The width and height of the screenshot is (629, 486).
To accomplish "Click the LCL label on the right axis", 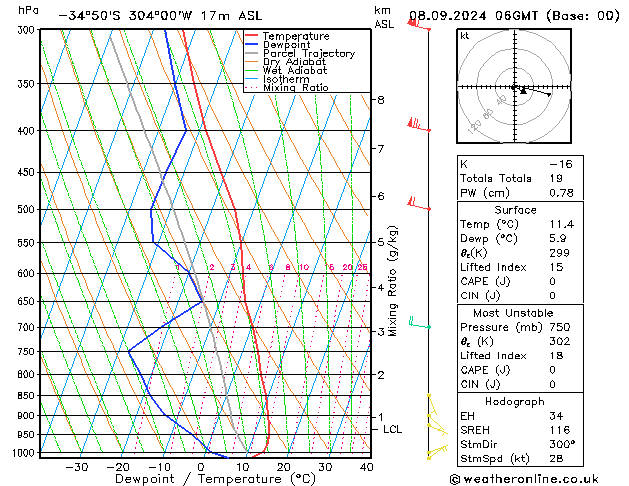I will (393, 430).
